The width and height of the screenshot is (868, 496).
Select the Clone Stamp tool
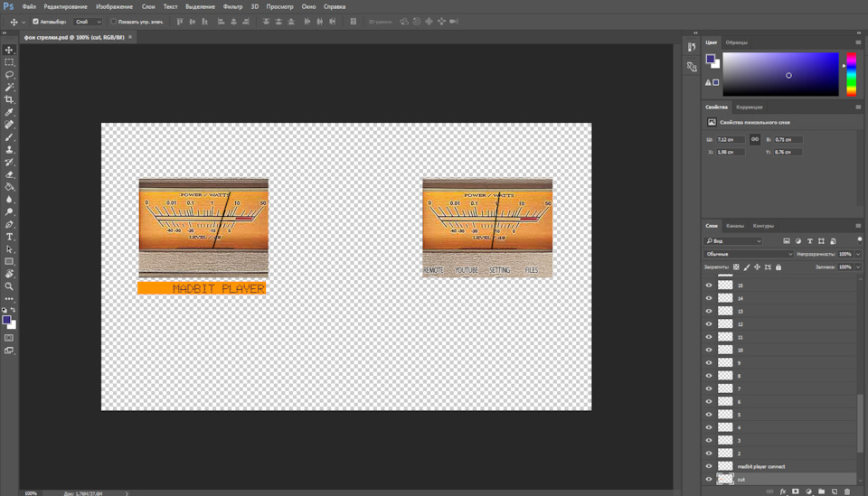point(9,149)
